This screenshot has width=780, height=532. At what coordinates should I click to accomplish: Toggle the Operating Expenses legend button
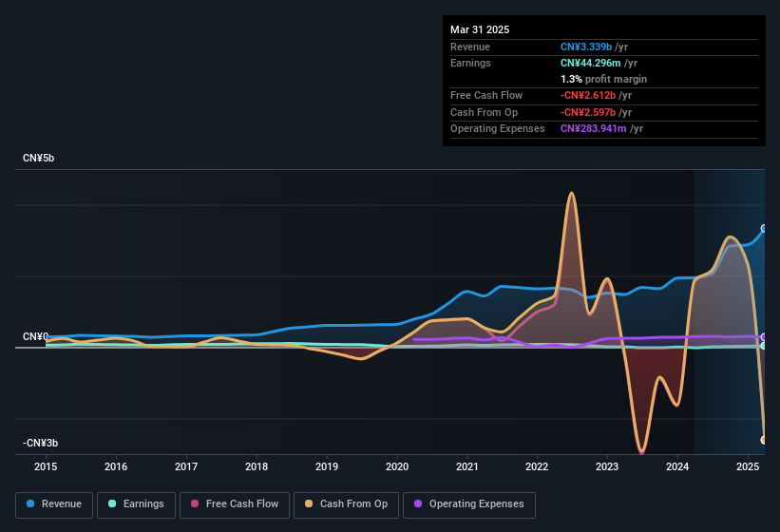point(469,504)
